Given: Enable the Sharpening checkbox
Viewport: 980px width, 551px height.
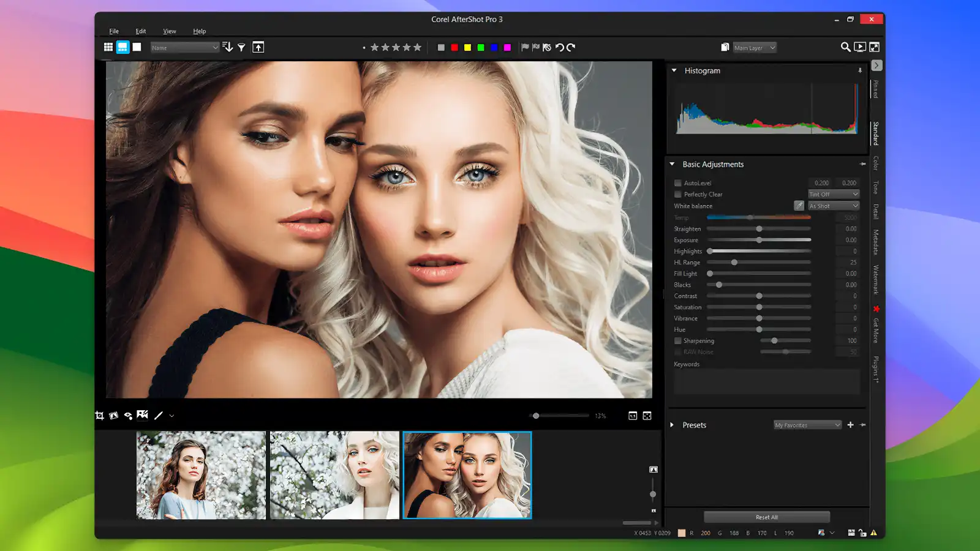Looking at the screenshot, I should [677, 340].
